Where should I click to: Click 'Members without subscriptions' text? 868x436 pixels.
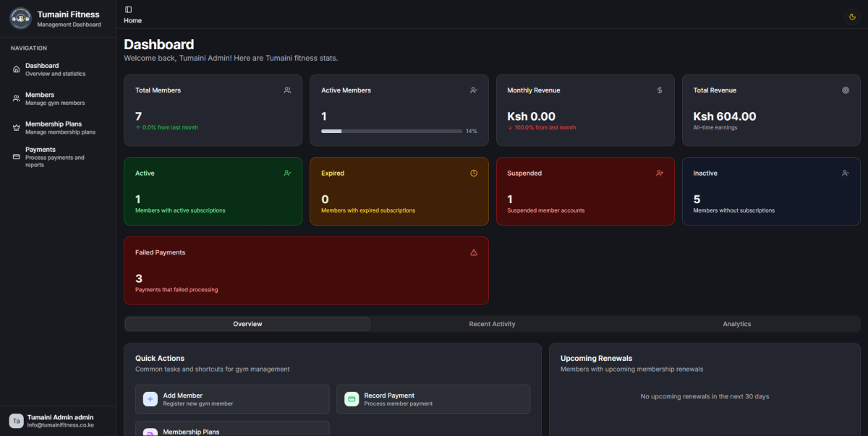(734, 210)
